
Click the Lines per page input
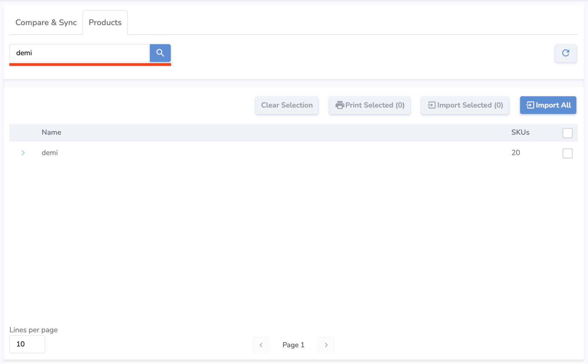tap(27, 344)
